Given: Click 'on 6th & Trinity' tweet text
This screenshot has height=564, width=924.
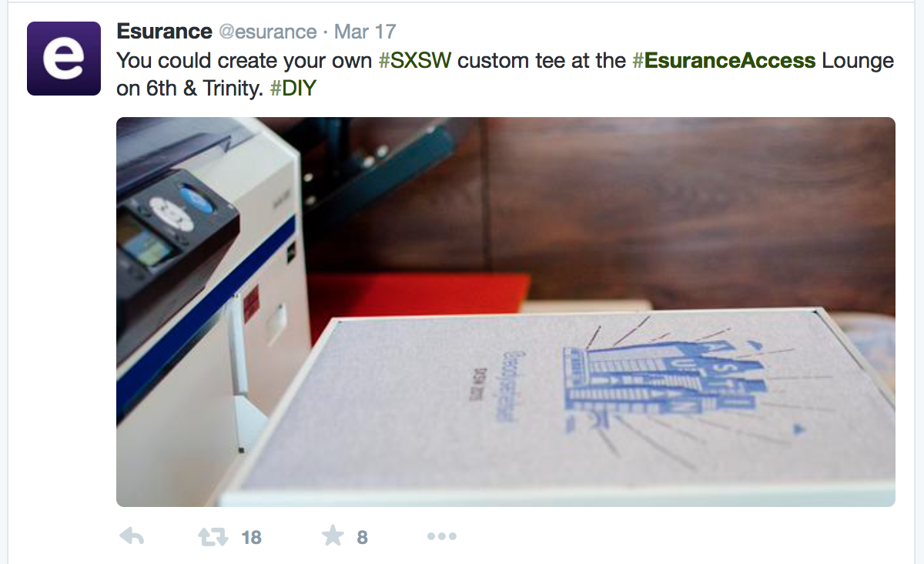Looking at the screenshot, I should (190, 89).
